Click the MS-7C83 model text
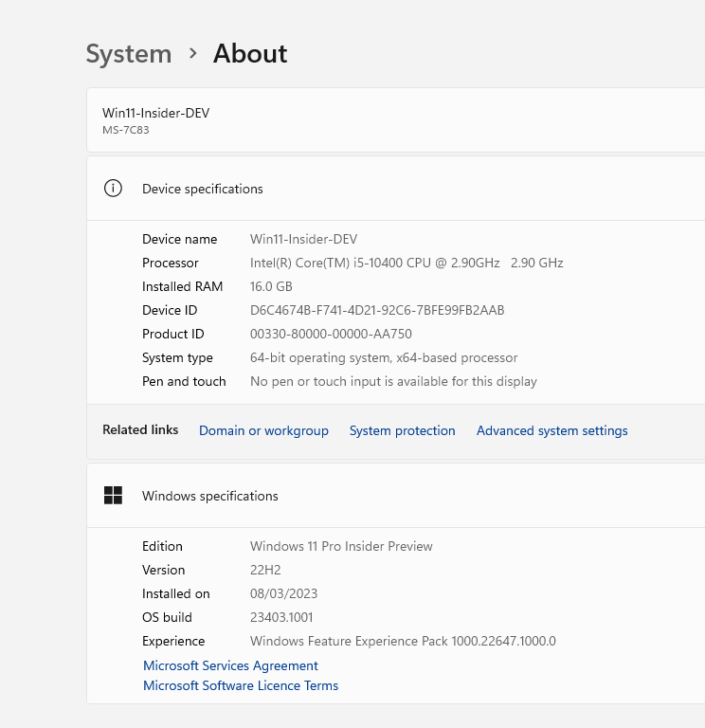The image size is (705, 728). [126, 130]
